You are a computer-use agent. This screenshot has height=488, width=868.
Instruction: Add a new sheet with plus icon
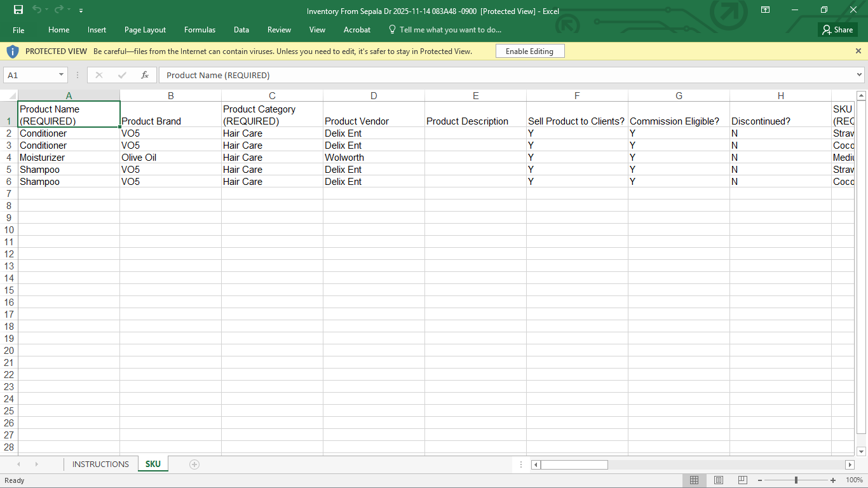pyautogui.click(x=194, y=464)
